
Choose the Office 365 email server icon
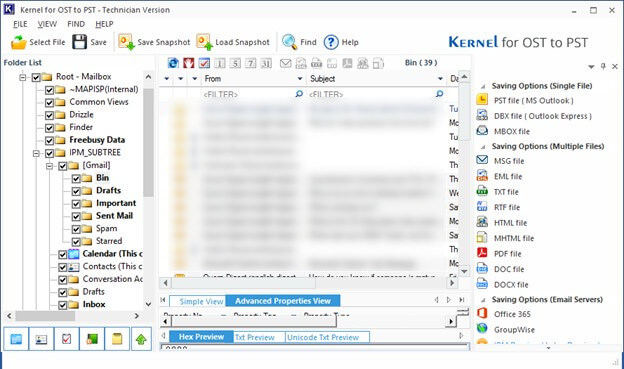coord(482,314)
